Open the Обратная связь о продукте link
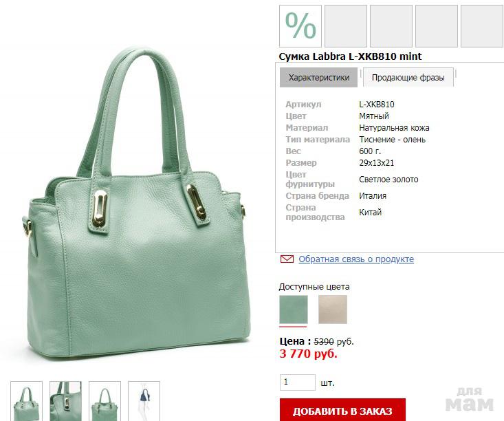Viewport: 504px width, 421px height. tap(356, 259)
